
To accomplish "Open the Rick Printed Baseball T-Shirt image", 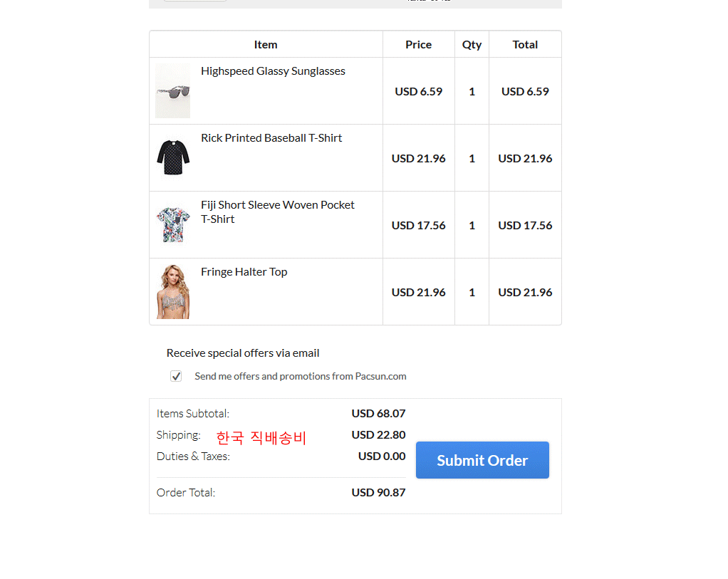I will 173,157.
